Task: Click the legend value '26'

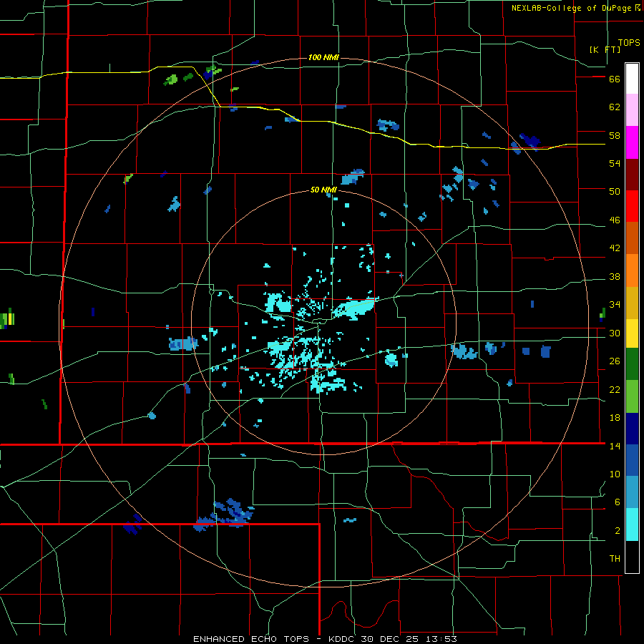Action: (x=615, y=361)
